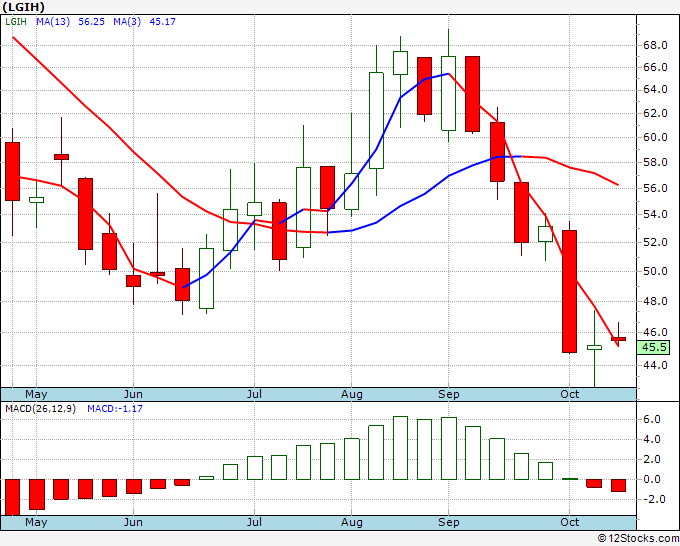Click Oct on the price chart axis
This screenshot has height=546, width=680.
(x=569, y=394)
